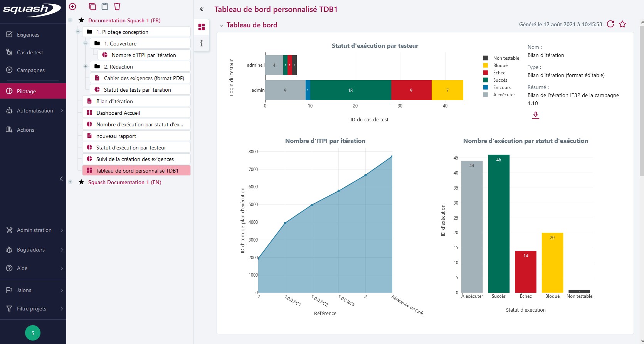The height and width of the screenshot is (344, 644).
Task: Click the paste clipboard icon
Action: pos(105,7)
